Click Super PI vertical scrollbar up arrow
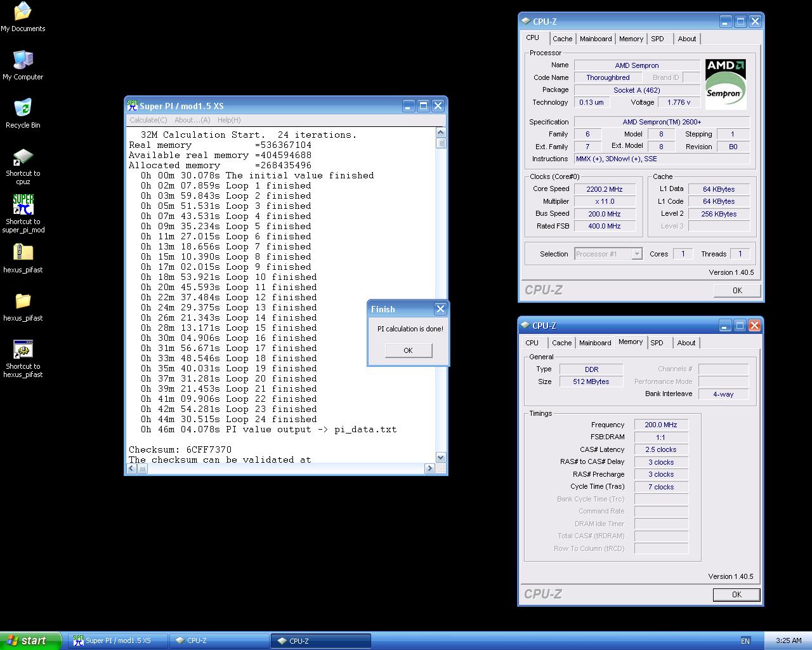 pyautogui.click(x=441, y=133)
